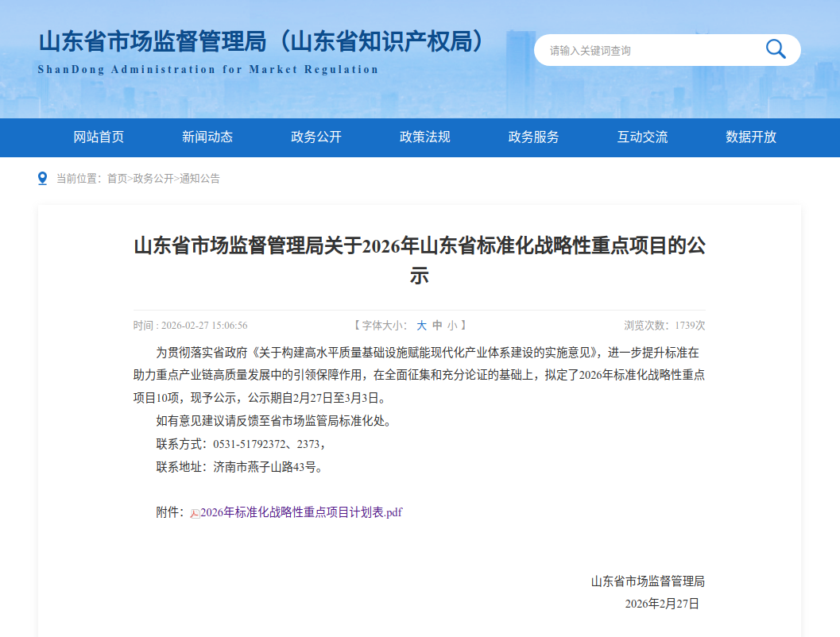Set font size to 中
Image resolution: width=840 pixels, height=637 pixels.
tap(439, 325)
